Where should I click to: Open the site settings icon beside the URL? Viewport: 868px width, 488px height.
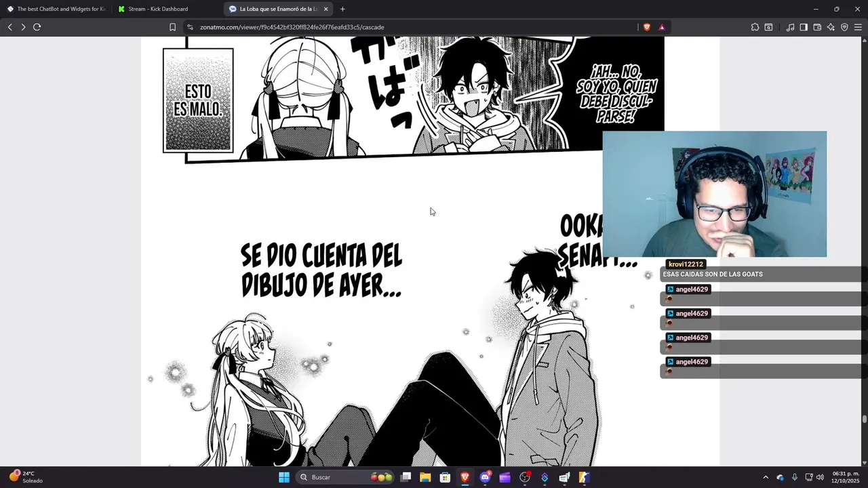pos(191,27)
